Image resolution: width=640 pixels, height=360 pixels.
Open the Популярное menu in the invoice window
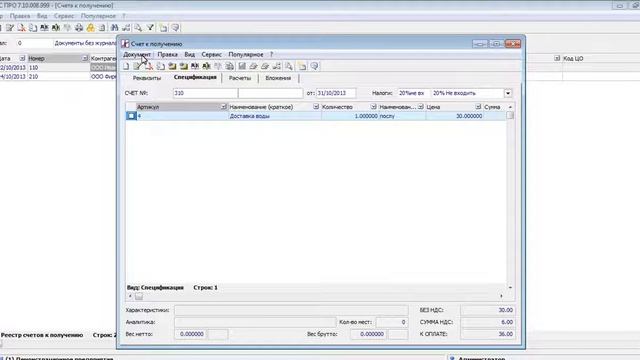point(246,54)
